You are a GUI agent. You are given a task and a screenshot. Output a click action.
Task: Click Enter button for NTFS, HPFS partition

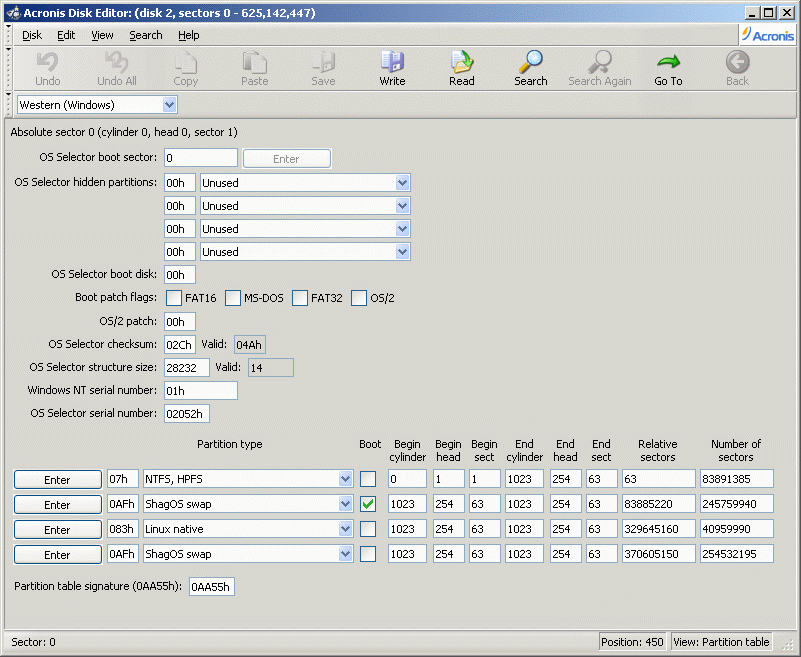pos(57,479)
